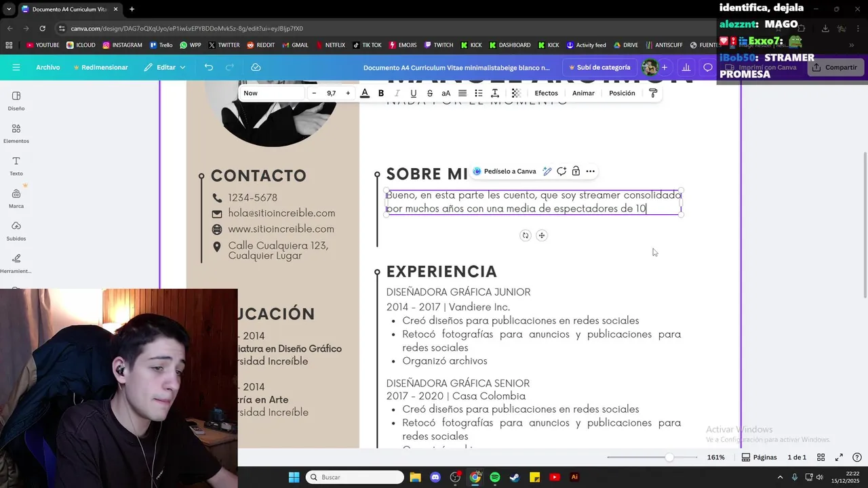
Task: Toggle bulleted list formatting
Action: 479,93
